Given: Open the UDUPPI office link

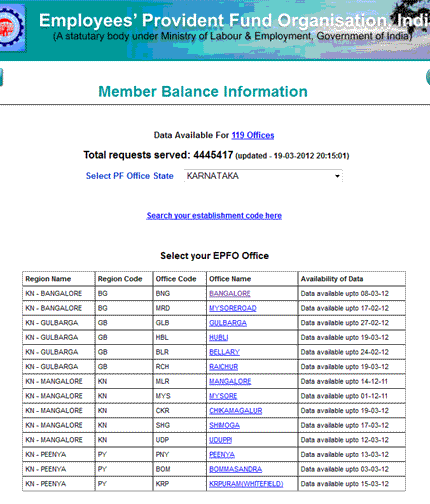Looking at the screenshot, I should [220, 440].
